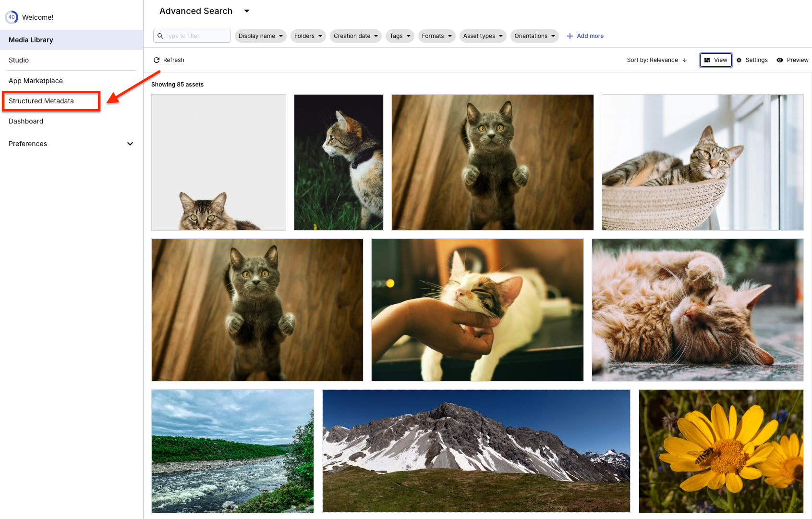Click the Preview eye icon
This screenshot has width=812, height=519.
[x=780, y=60]
